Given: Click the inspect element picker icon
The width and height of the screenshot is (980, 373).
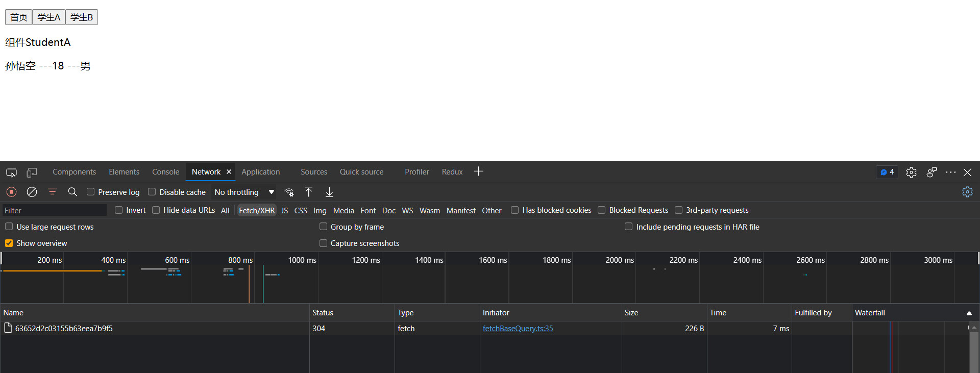Looking at the screenshot, I should (11, 172).
